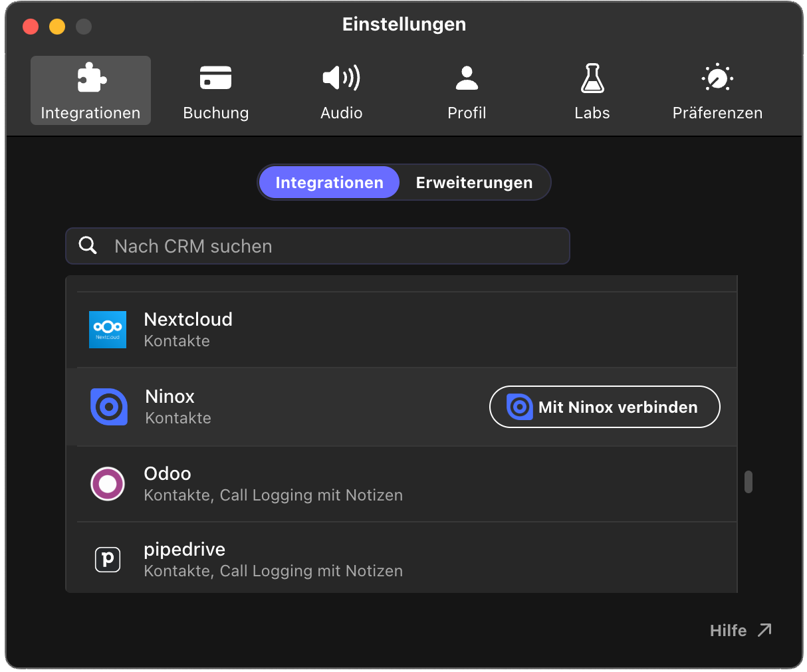807x672 pixels.
Task: Open the Profil person icon
Action: click(467, 78)
